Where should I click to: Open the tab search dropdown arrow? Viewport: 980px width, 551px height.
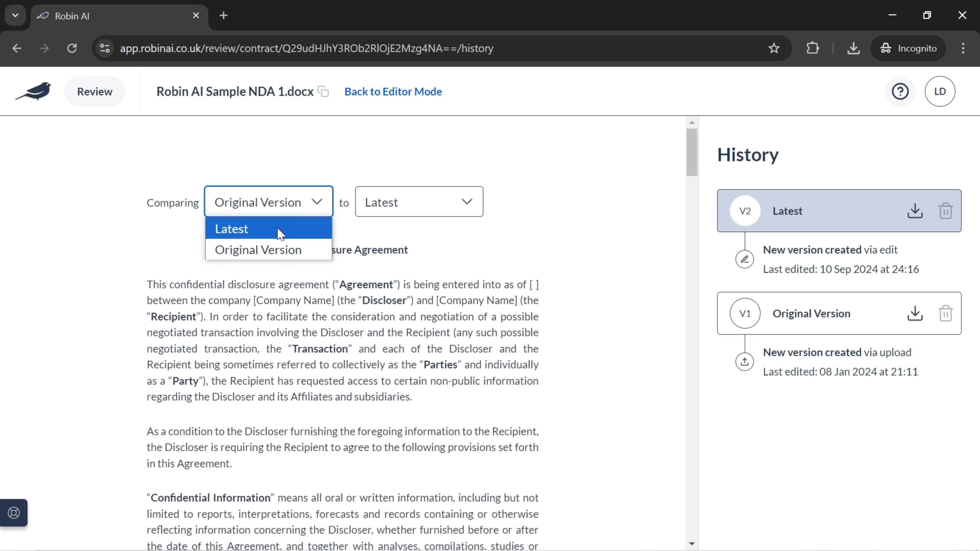point(15,16)
